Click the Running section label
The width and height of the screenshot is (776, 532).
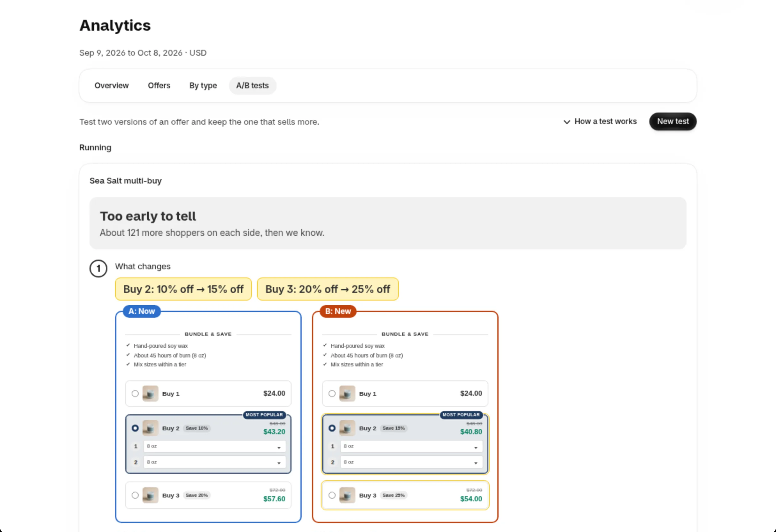tap(95, 148)
